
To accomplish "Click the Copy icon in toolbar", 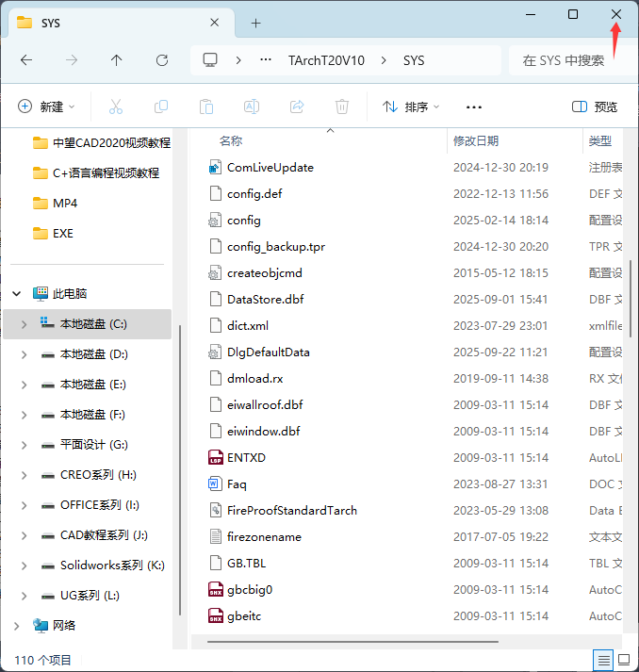I will point(161,107).
